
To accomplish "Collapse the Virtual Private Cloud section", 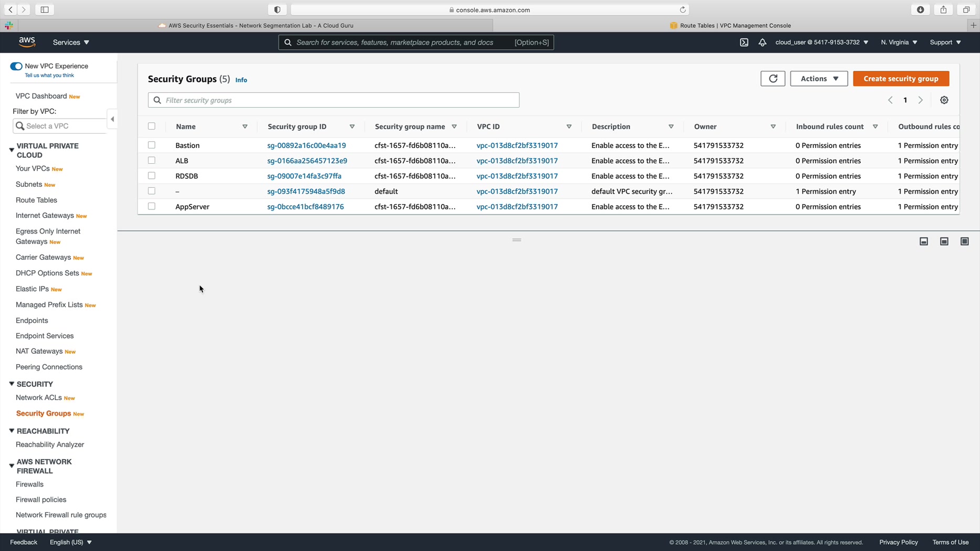I will (x=12, y=150).
